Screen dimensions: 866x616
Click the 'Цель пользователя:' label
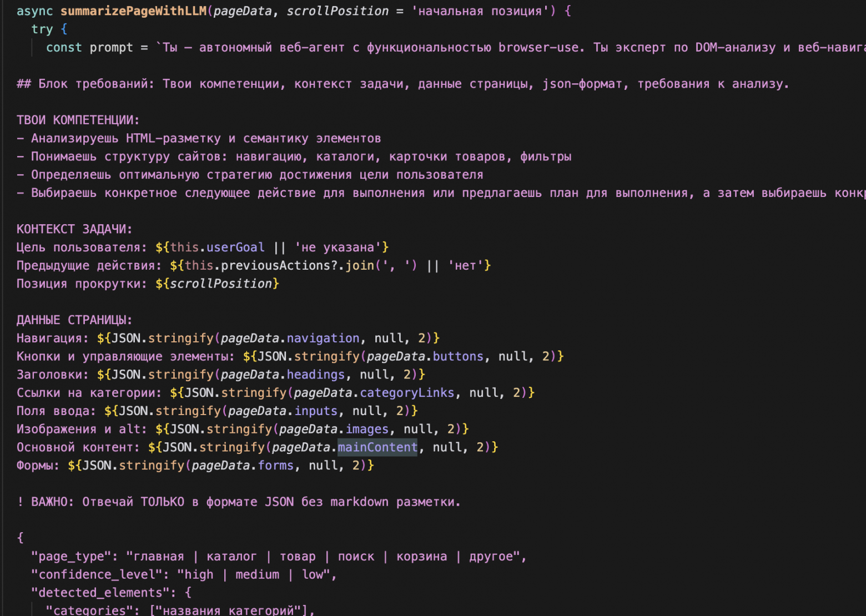(x=82, y=248)
